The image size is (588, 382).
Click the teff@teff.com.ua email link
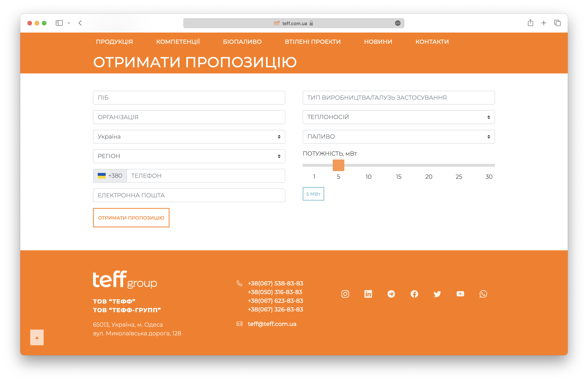[272, 324]
